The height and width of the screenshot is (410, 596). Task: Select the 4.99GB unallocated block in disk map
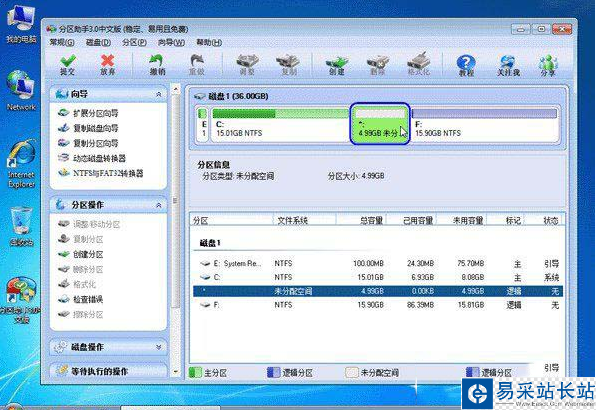tap(380, 124)
